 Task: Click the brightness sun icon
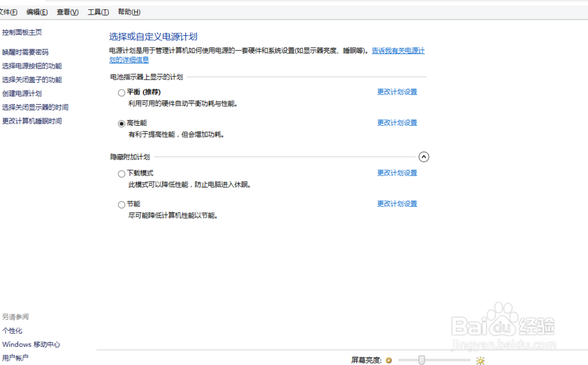pos(480,360)
